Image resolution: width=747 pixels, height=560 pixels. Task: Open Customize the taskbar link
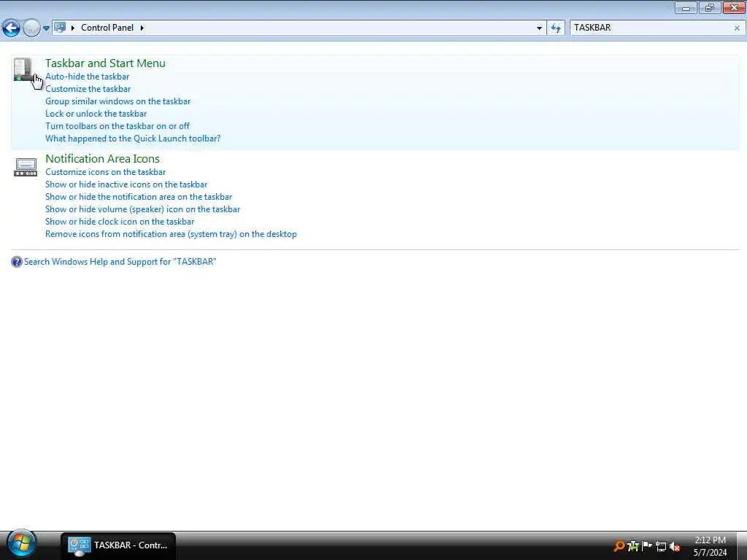88,88
